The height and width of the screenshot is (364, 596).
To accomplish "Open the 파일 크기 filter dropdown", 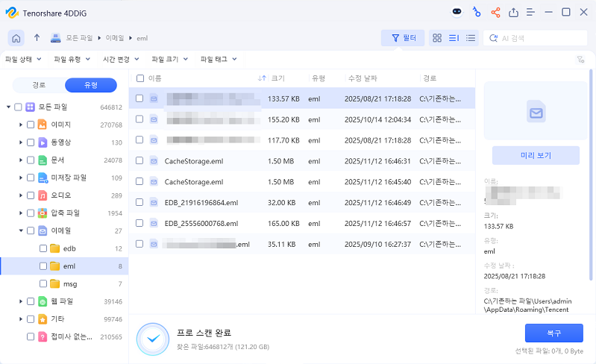I will click(169, 59).
